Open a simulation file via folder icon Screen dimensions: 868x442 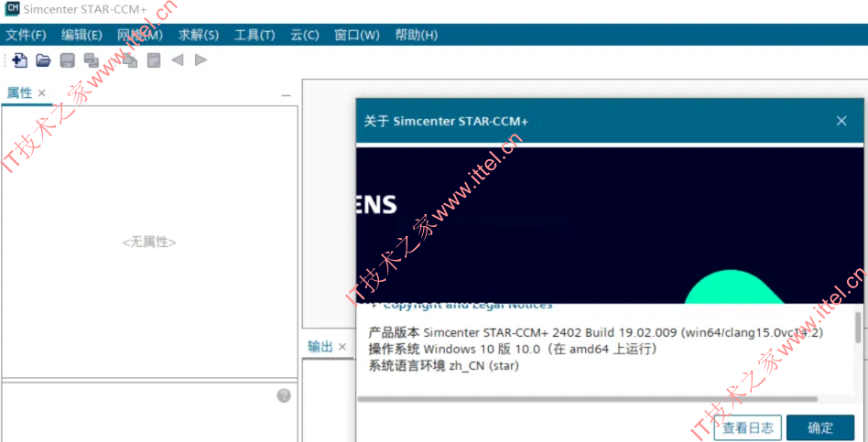43,60
